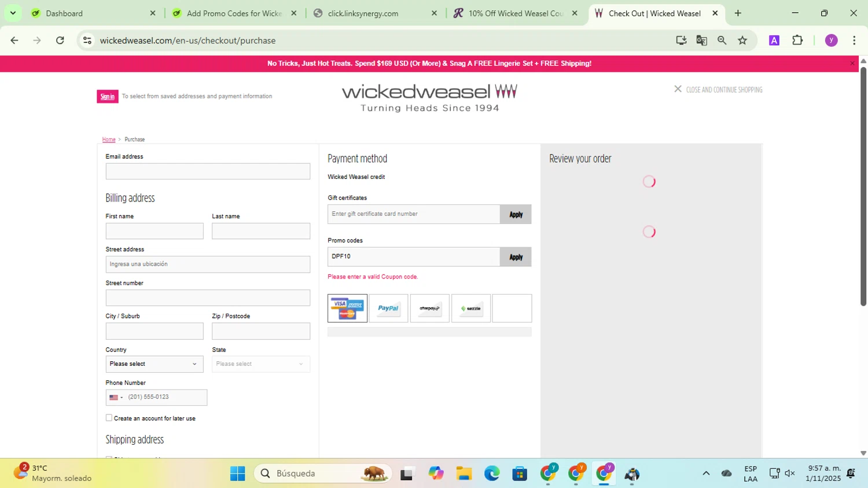Open Chrome's three-dot menu
The height and width of the screenshot is (488, 868).
(854, 41)
